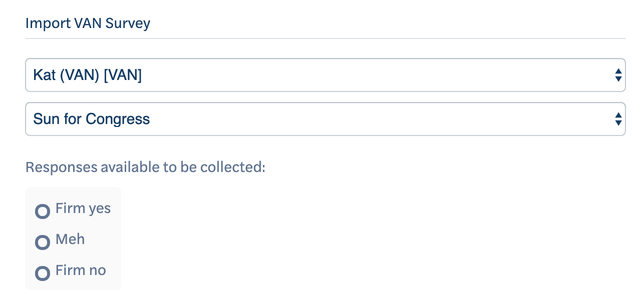Select the Firm no radio button
Image resolution: width=644 pixels, height=307 pixels.
[x=43, y=273]
